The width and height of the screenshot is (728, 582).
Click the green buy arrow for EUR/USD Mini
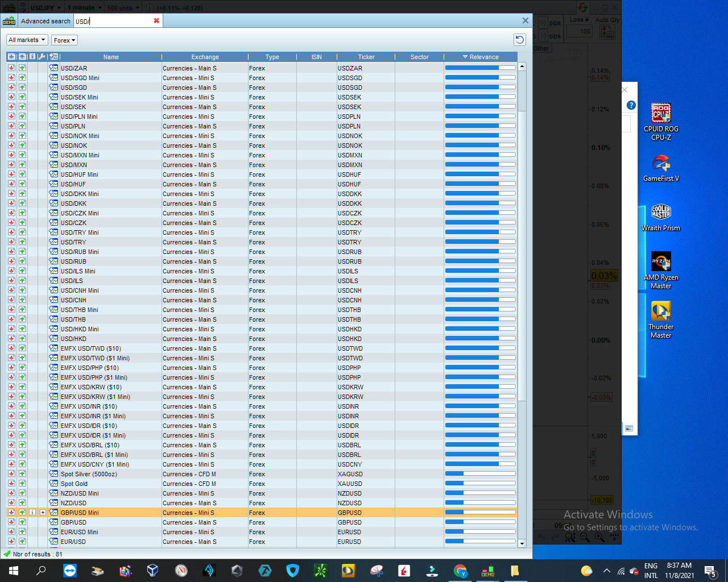[x=22, y=531]
